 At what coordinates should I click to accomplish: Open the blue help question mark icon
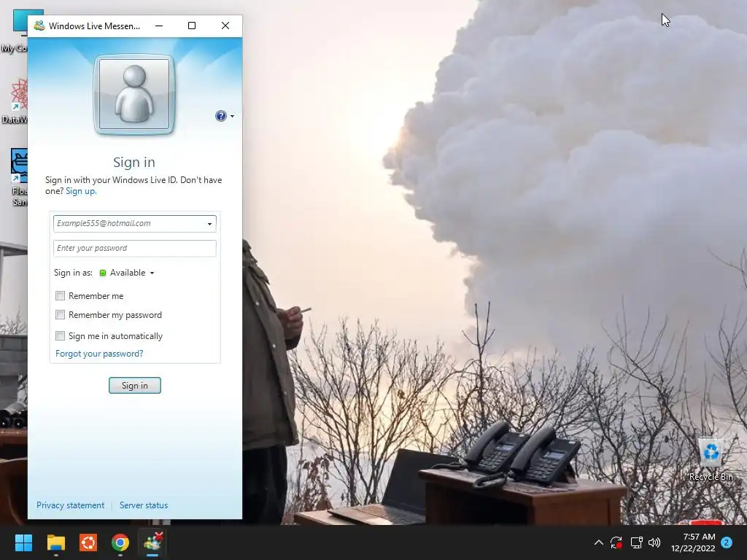point(220,116)
